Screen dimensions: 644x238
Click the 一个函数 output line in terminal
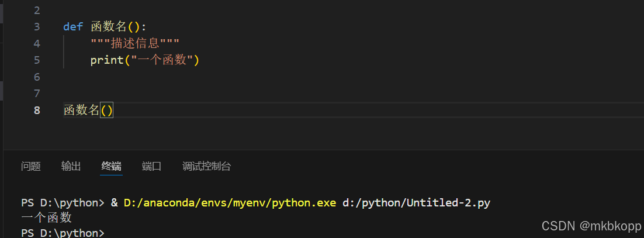click(x=46, y=218)
